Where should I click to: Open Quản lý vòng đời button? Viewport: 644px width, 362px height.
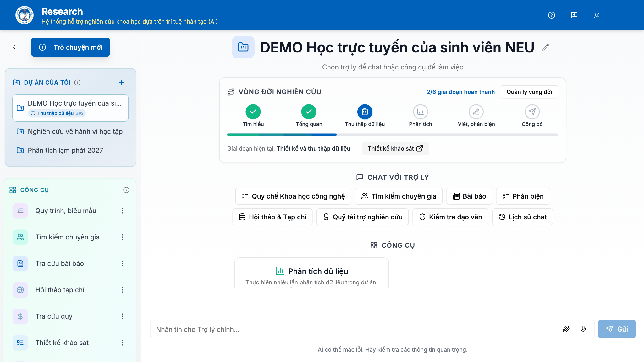tap(529, 92)
